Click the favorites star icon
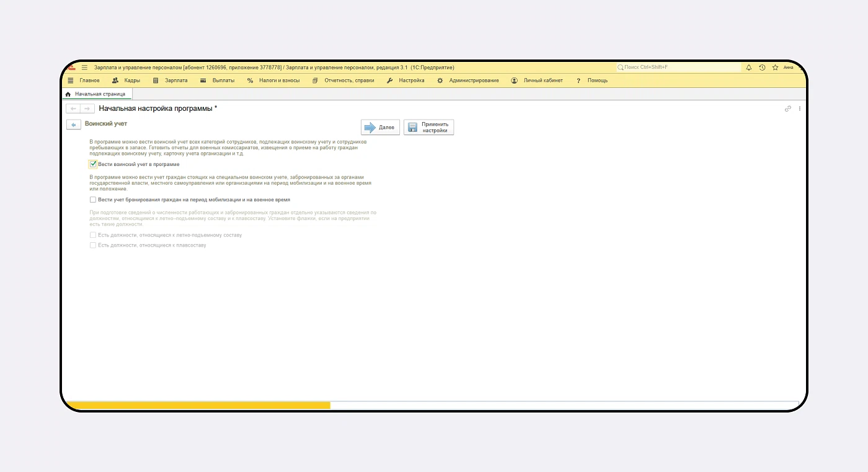868x472 pixels. [x=775, y=68]
